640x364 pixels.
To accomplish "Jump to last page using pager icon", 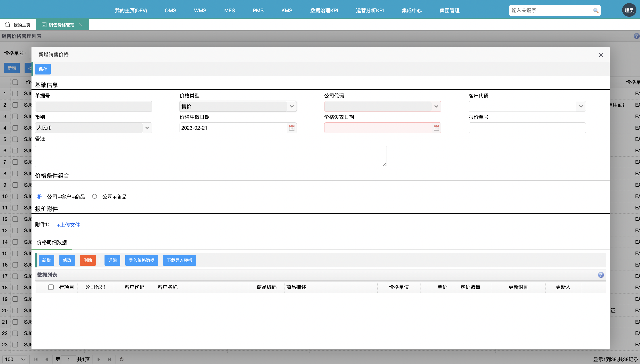I will (109, 359).
